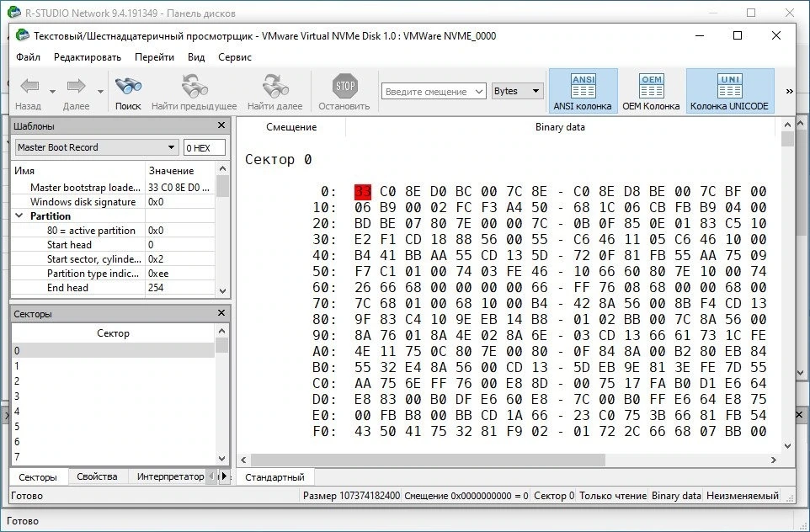810x532 pixels.
Task: Select sector 2 in the sector list
Action: click(x=113, y=381)
